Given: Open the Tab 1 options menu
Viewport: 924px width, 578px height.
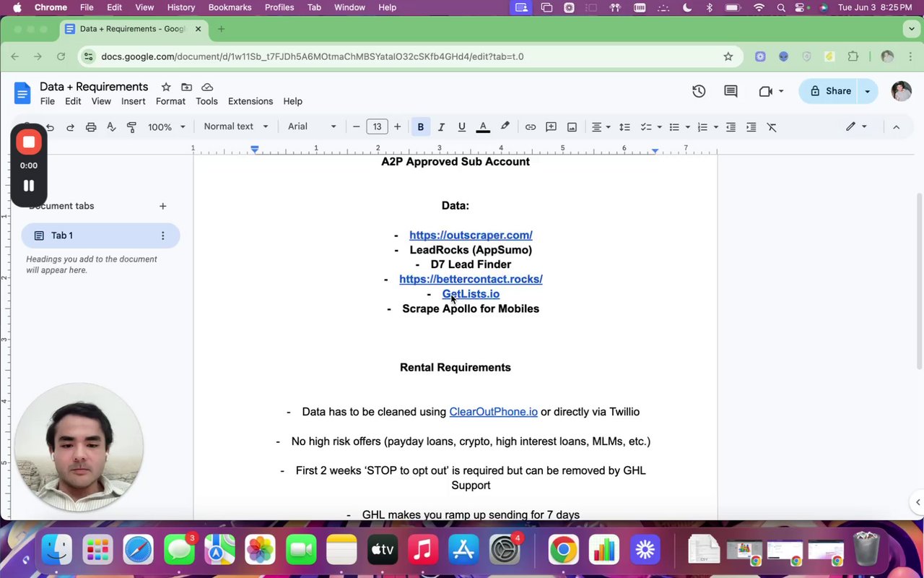Looking at the screenshot, I should coord(163,236).
